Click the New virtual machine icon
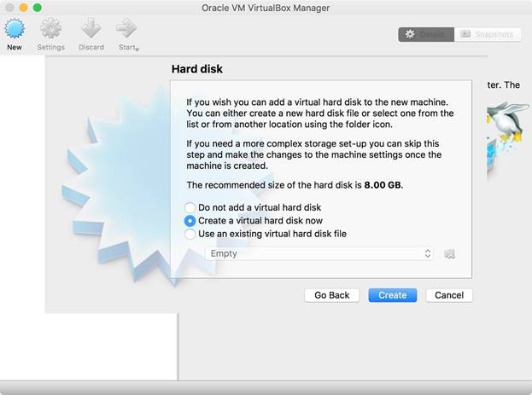Image resolution: width=532 pixels, height=395 pixels. pyautogui.click(x=15, y=29)
